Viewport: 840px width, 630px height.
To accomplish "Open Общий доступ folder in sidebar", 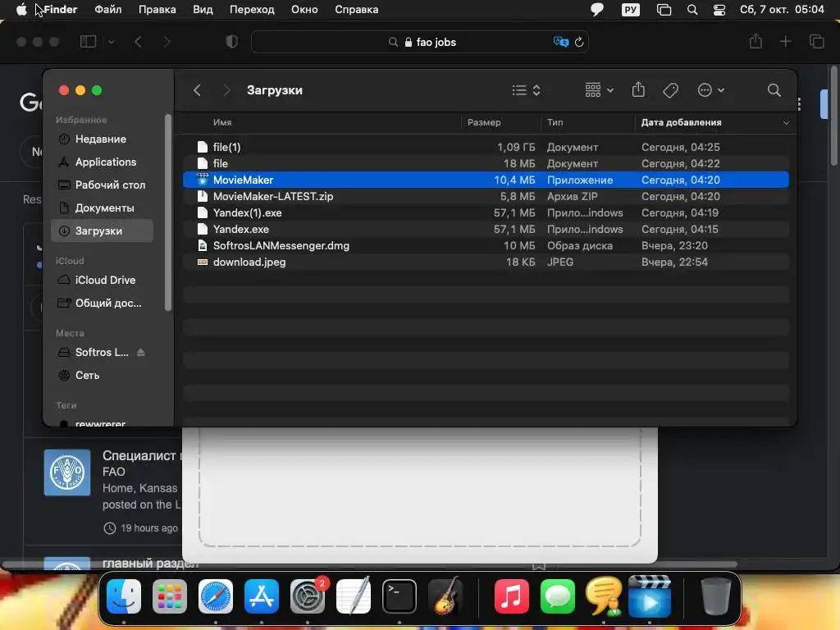I will click(x=102, y=304).
